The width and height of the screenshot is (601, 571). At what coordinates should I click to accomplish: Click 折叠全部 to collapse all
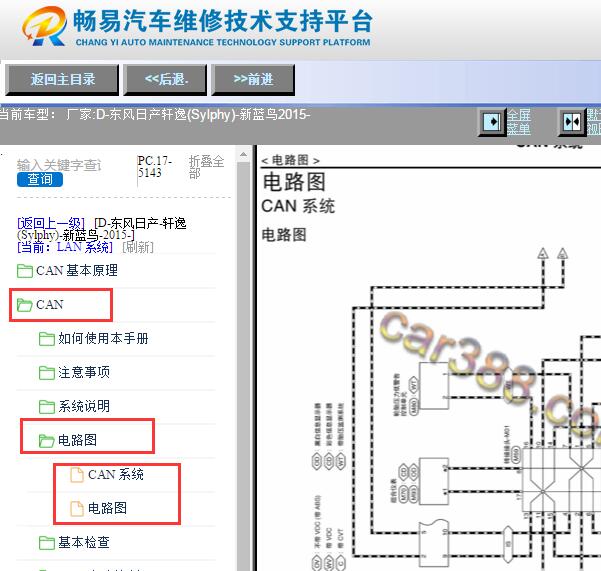pyautogui.click(x=206, y=167)
